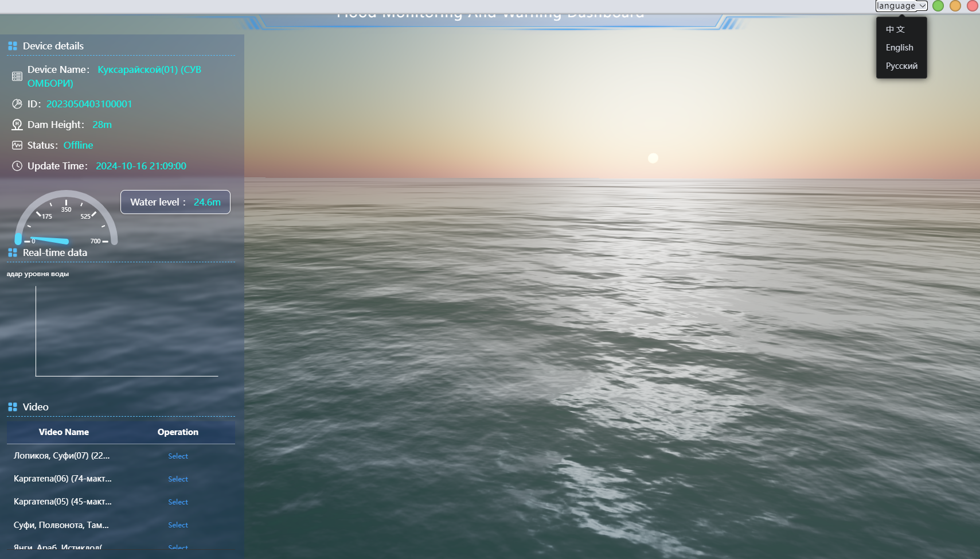
Task: Select the Лопикоя, Суфи(07) video
Action: (178, 456)
